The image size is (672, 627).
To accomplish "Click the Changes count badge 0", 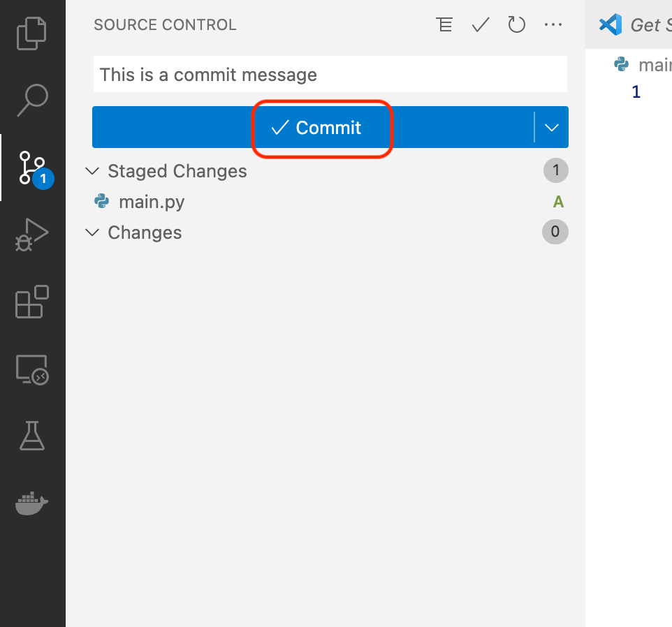I will (x=555, y=232).
